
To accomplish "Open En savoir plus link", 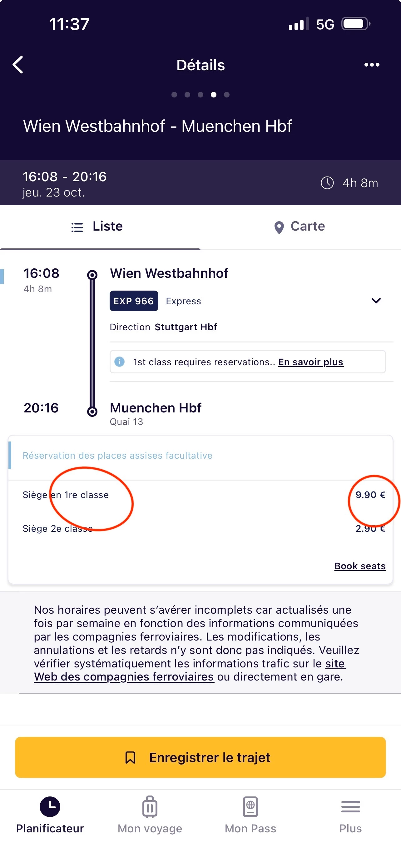I will pos(310,362).
